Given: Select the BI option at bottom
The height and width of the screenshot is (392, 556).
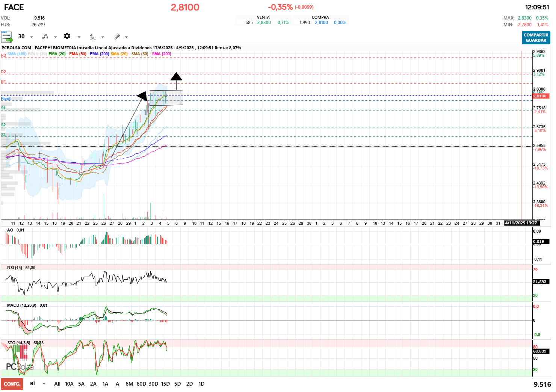Looking at the screenshot, I should [x=32, y=384].
